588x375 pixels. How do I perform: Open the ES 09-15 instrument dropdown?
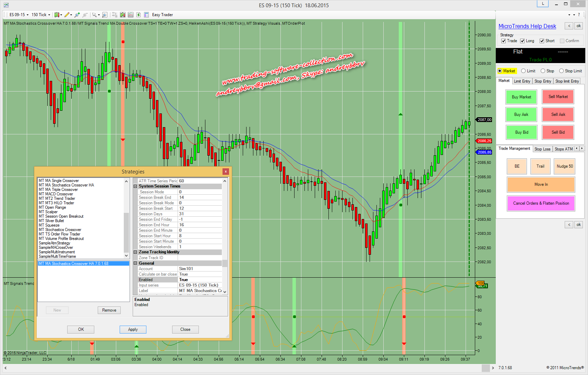coord(19,15)
